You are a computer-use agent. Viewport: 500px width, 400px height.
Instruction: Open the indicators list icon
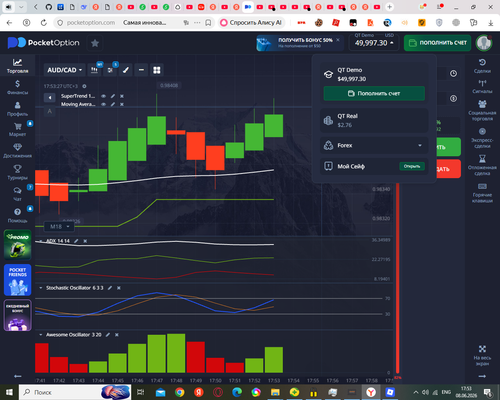tap(110, 70)
